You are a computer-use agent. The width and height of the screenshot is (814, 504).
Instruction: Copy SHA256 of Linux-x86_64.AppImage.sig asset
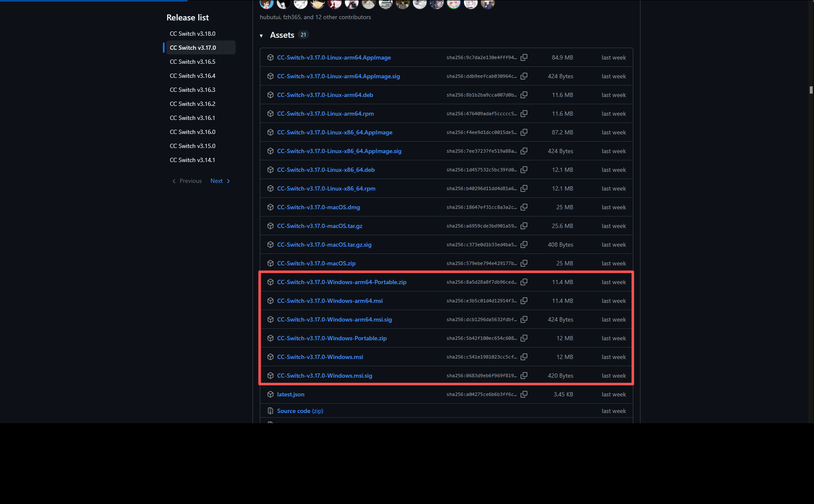[x=524, y=151]
